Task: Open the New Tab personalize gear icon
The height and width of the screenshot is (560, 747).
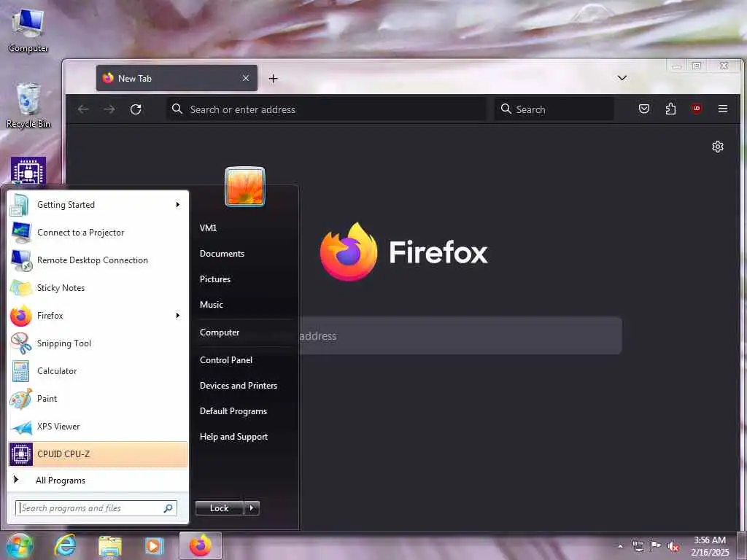Action: (718, 147)
